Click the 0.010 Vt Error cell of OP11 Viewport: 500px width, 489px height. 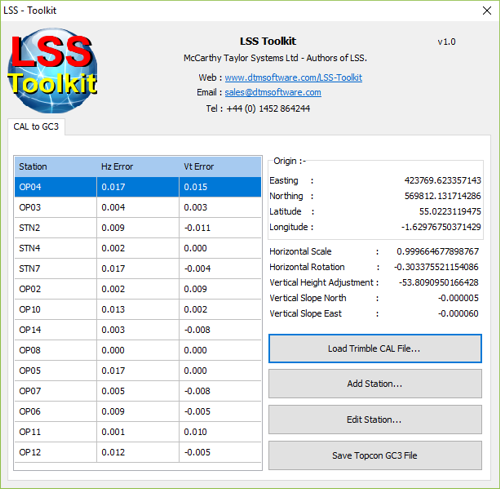220,432
